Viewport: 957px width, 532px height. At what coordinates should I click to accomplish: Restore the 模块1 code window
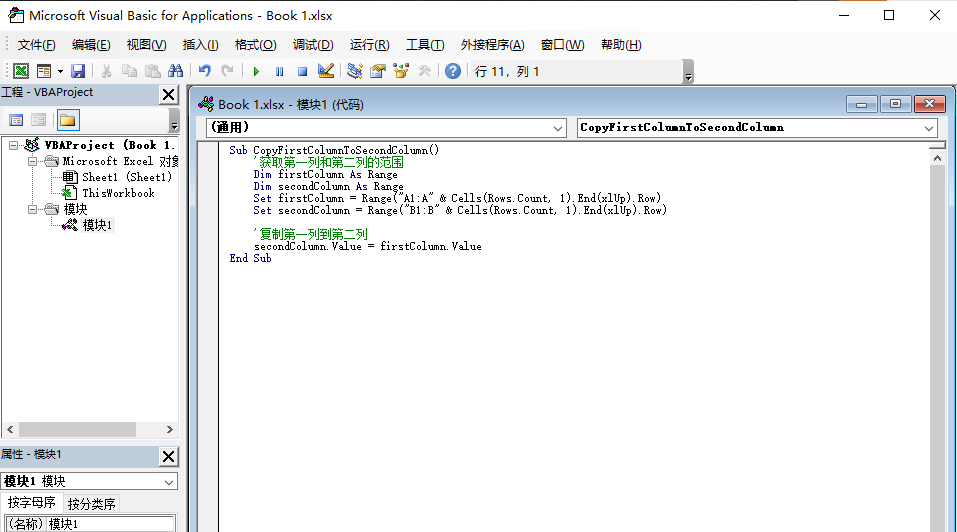895,104
